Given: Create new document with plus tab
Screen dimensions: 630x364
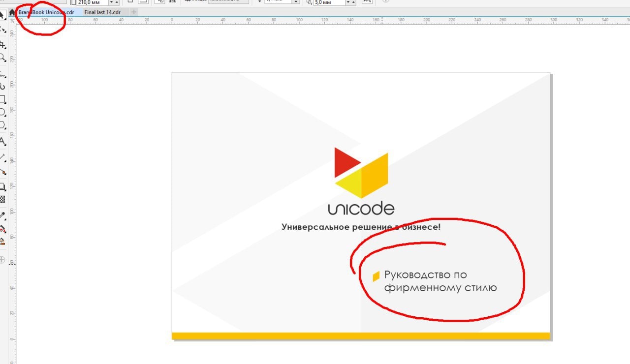Looking at the screenshot, I should click(x=134, y=12).
